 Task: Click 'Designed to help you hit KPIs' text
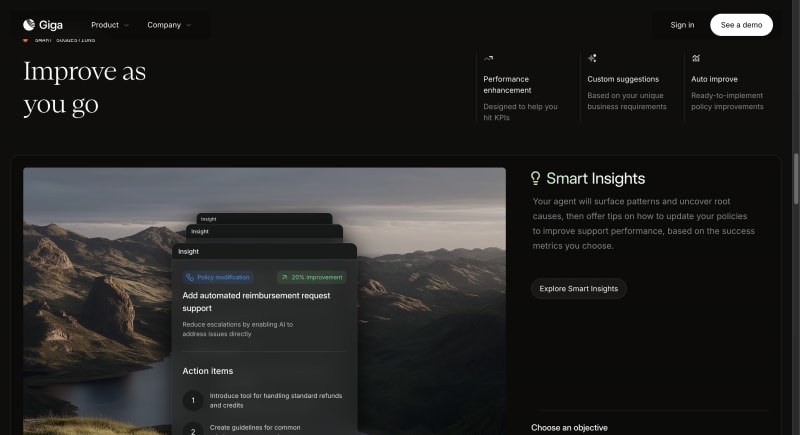(520, 112)
